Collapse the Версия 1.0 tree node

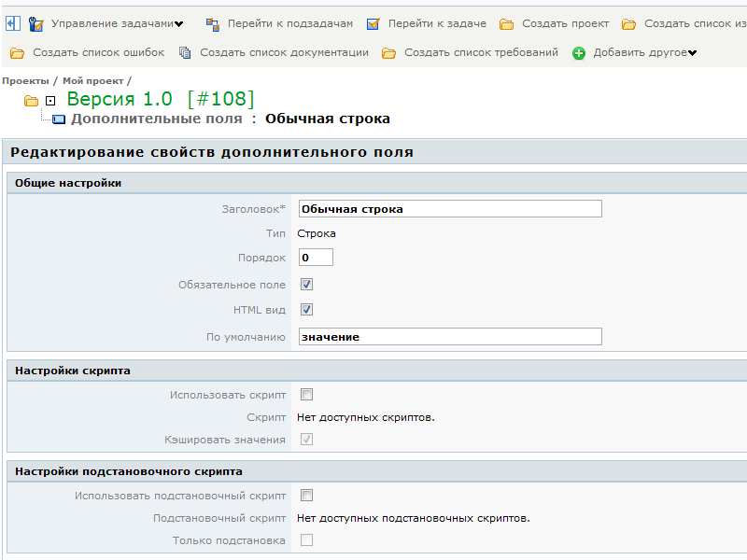pos(50,100)
